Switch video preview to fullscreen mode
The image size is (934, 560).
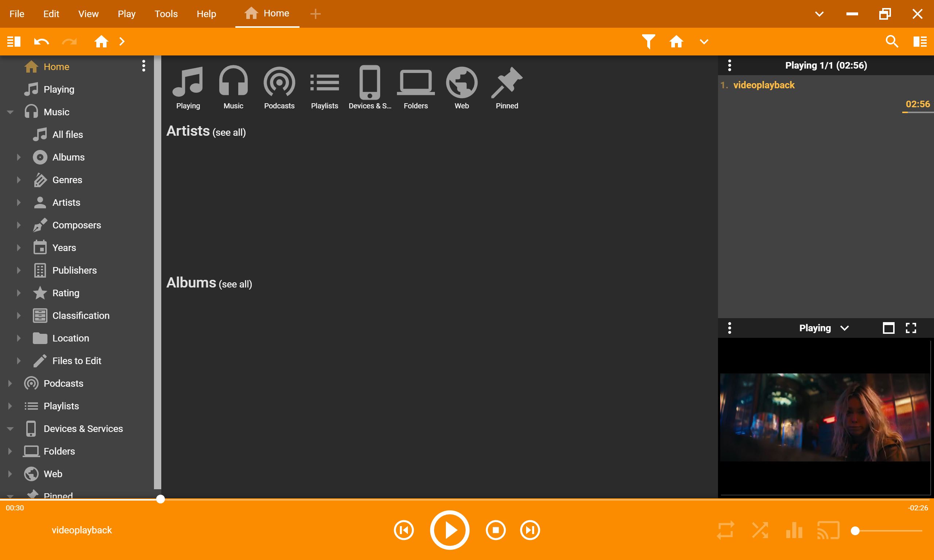911,328
